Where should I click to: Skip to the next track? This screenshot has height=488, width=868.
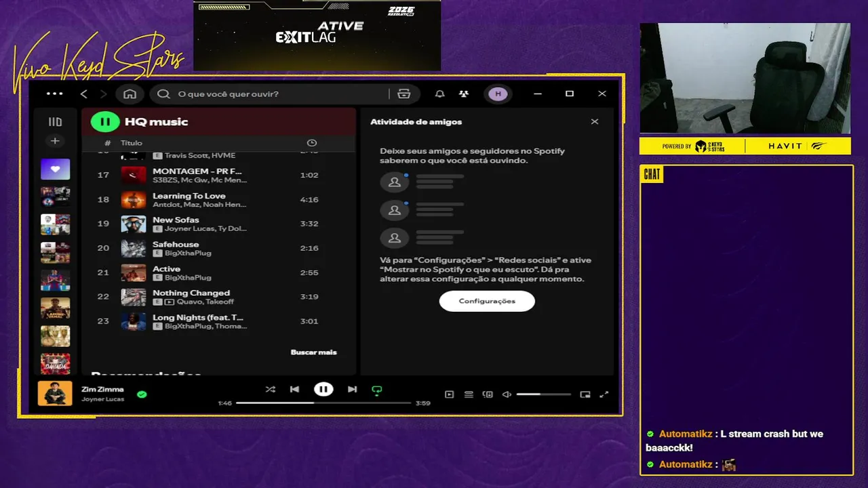point(352,389)
